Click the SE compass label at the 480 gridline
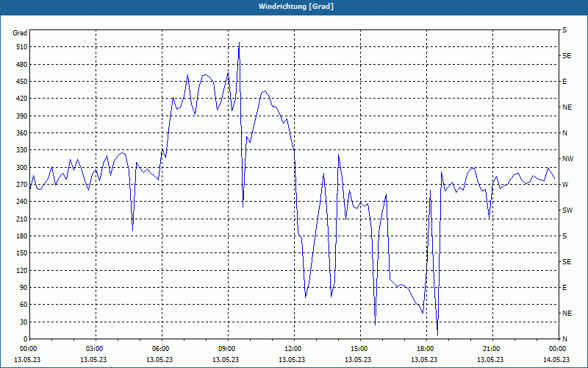The height and width of the screenshot is (368, 588). coord(567,56)
